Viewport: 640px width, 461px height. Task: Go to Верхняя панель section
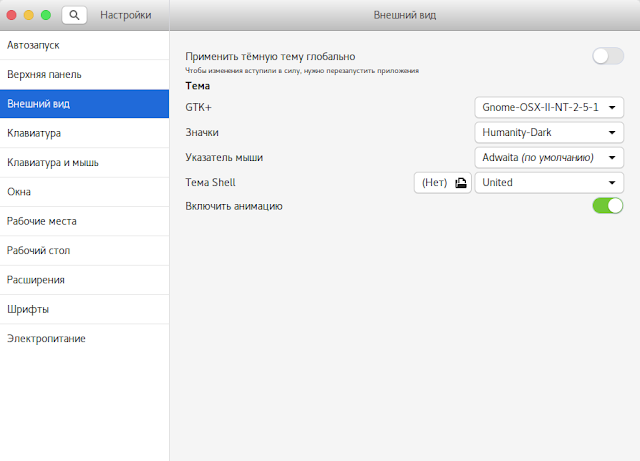click(84, 75)
